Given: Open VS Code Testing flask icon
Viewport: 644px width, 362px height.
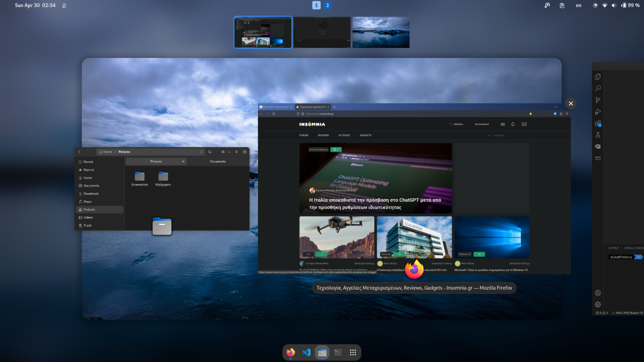Looking at the screenshot, I should 598,135.
